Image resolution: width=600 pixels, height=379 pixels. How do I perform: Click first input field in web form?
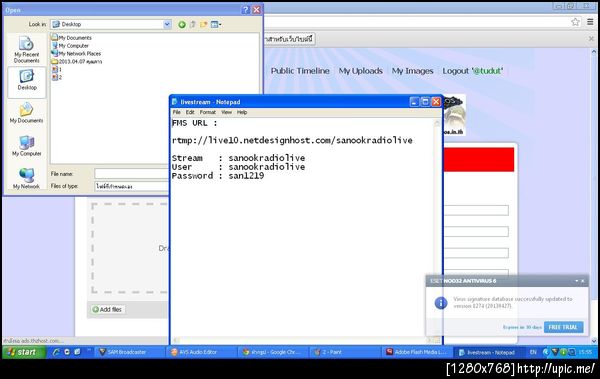(x=476, y=210)
